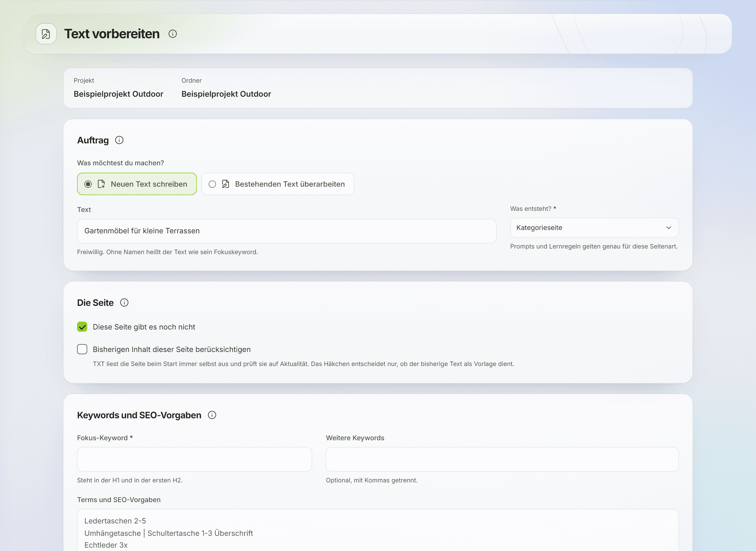
Task: Click the Was entsteht? * label
Action: pos(533,209)
